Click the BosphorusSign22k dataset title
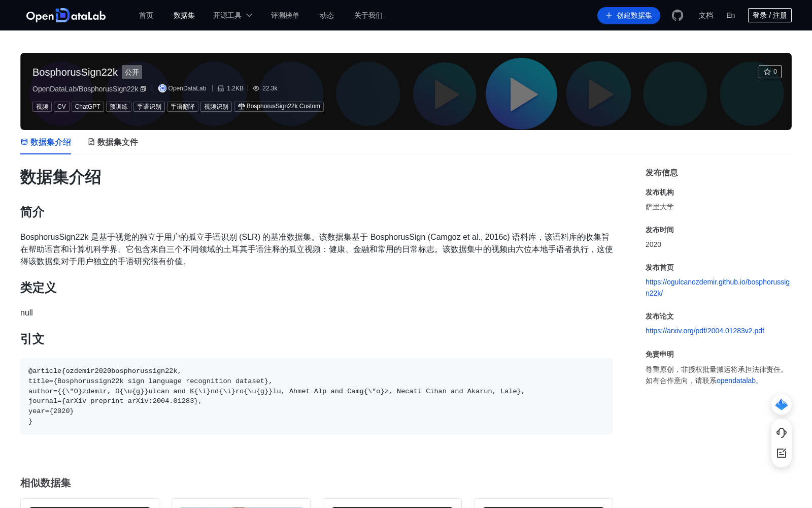 75,72
